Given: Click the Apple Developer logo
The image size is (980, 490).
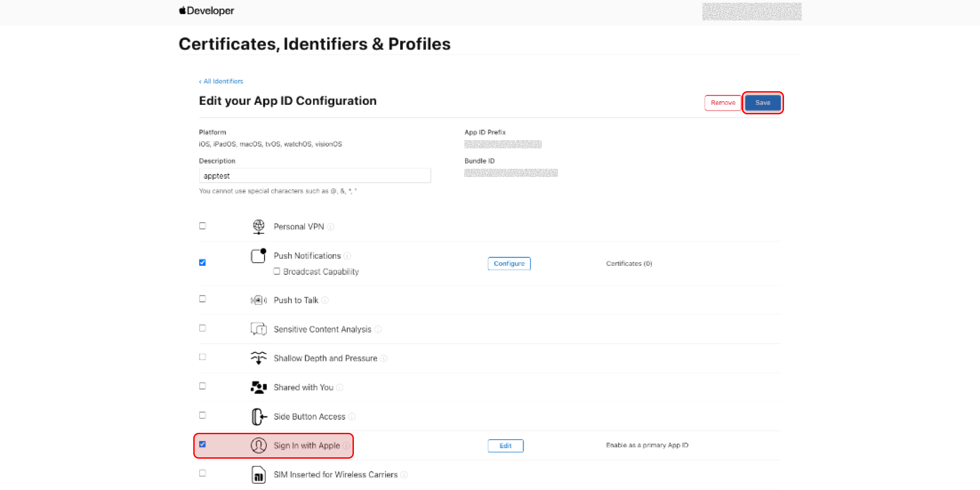Looking at the screenshot, I should tap(206, 10).
